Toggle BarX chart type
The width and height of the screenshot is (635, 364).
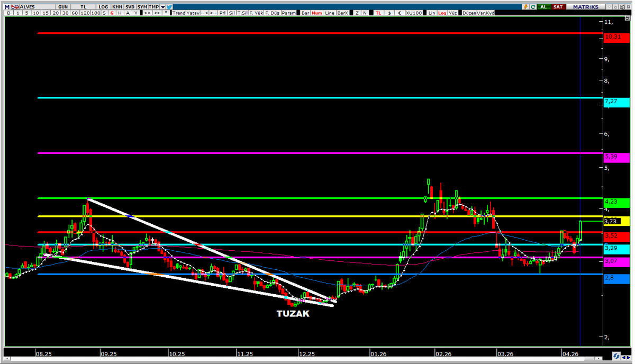(343, 13)
